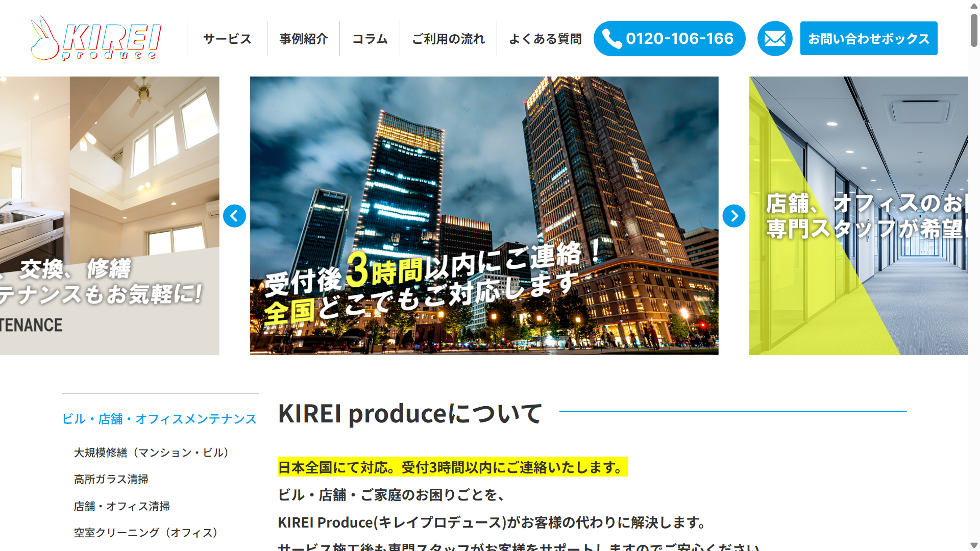Open the お問い合わせボックス button

[x=868, y=38]
